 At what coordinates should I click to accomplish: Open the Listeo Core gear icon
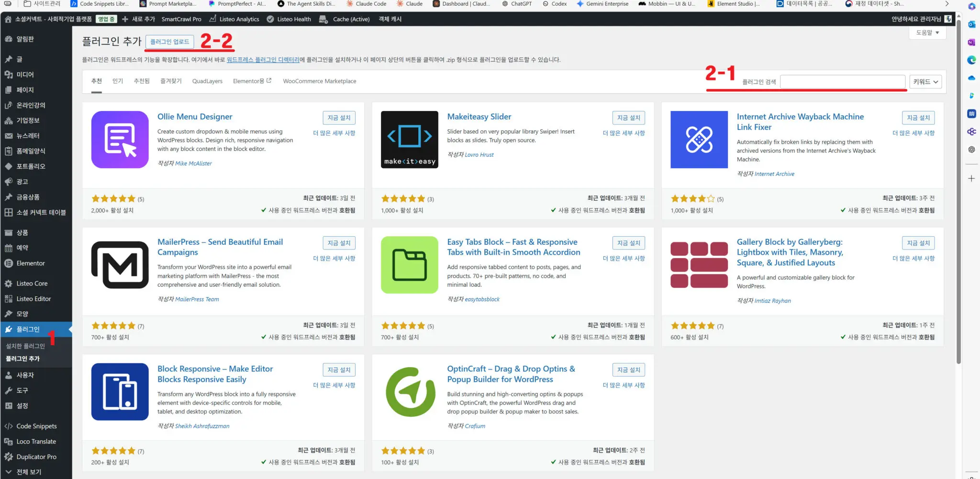click(x=8, y=283)
